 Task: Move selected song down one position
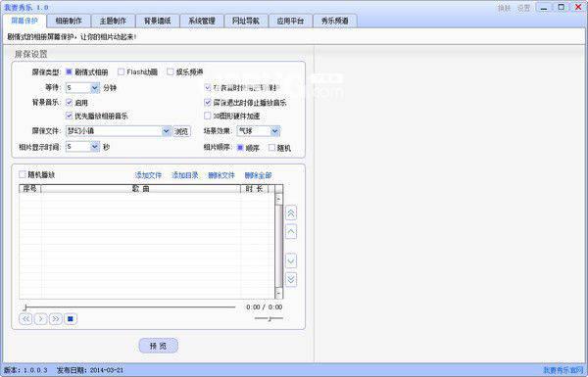pos(291,260)
